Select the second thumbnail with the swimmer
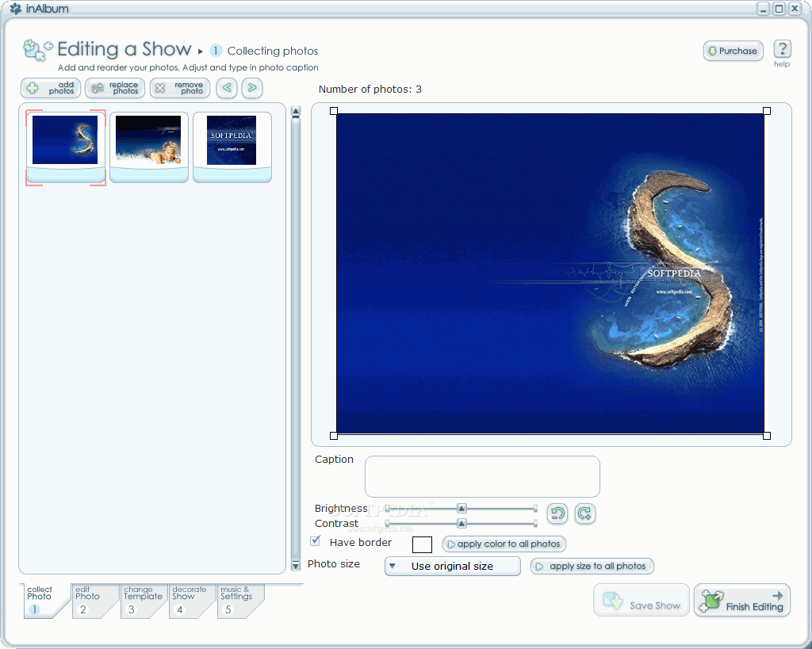The height and width of the screenshot is (649, 812). click(148, 147)
